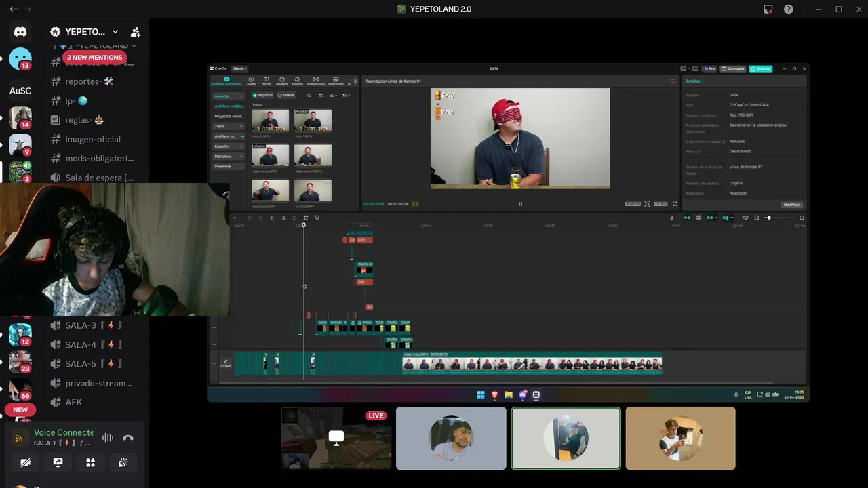Enter fullscreen on the CapCut preview
Screen dimensions: 868x488
[675, 203]
